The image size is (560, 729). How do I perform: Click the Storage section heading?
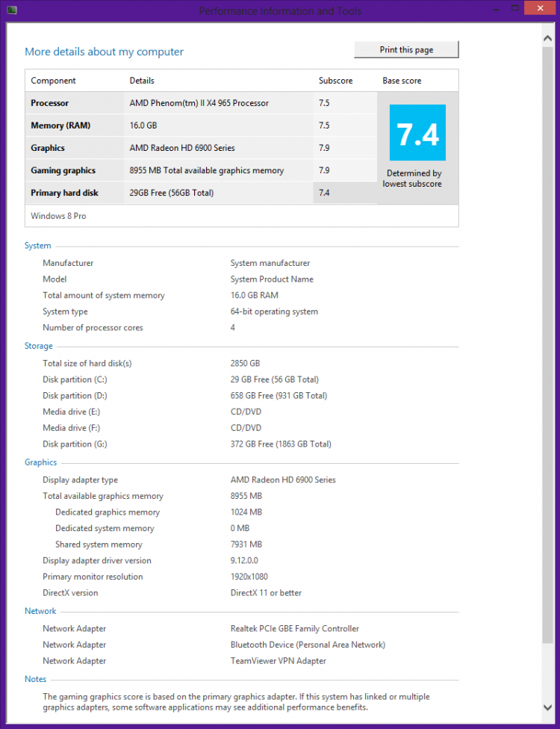click(x=38, y=346)
